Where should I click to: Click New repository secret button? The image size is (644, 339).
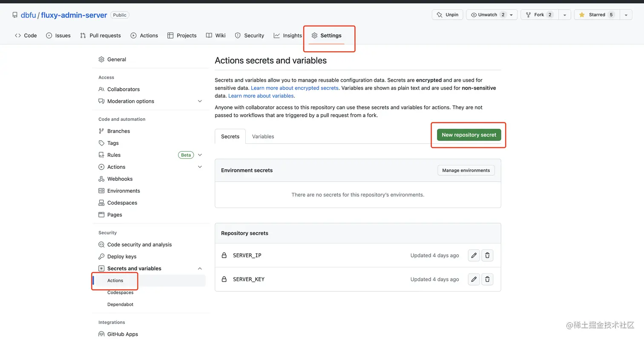pos(469,135)
